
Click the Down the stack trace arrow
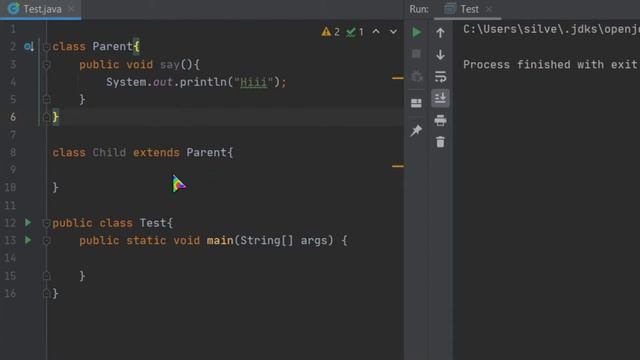(x=440, y=54)
